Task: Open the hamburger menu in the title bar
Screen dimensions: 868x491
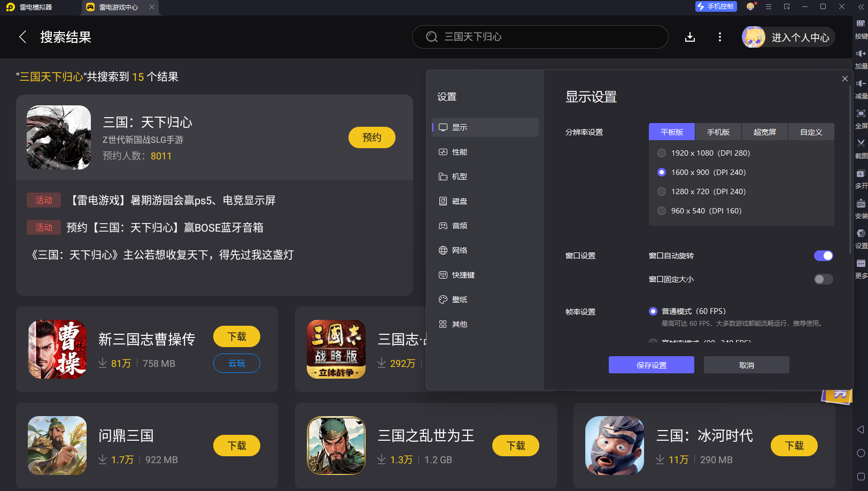Action: [769, 6]
